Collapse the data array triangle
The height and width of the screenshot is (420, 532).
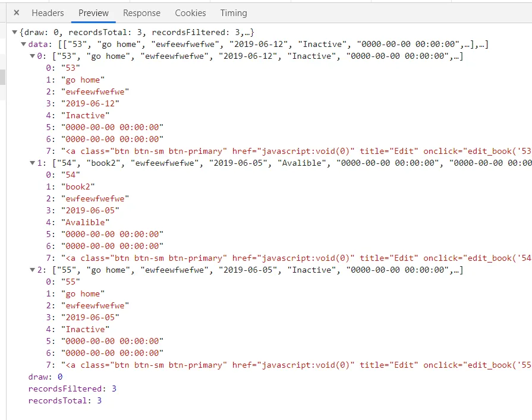[x=23, y=44]
